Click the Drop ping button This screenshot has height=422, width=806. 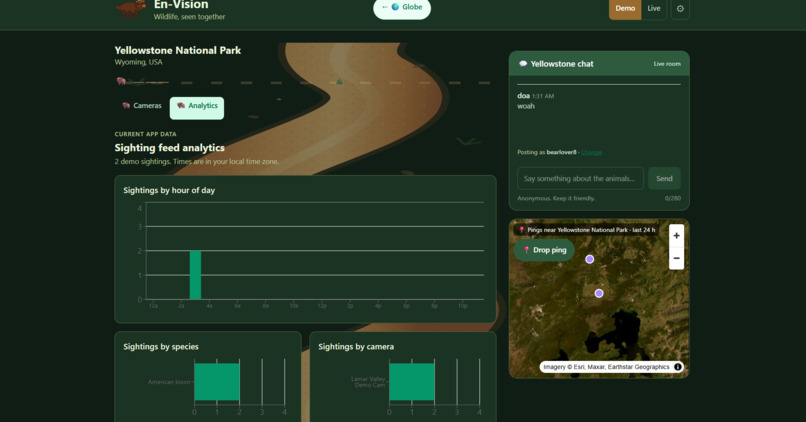pyautogui.click(x=544, y=250)
